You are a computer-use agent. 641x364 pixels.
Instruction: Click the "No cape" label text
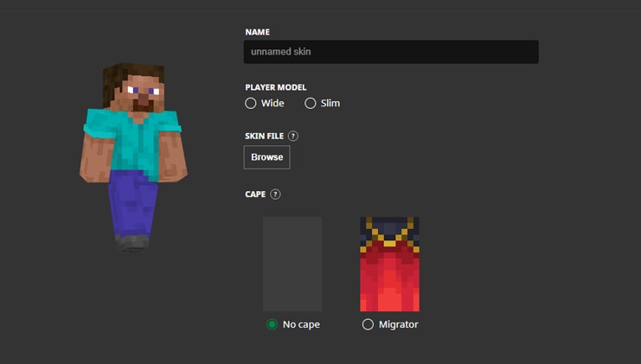(x=301, y=324)
